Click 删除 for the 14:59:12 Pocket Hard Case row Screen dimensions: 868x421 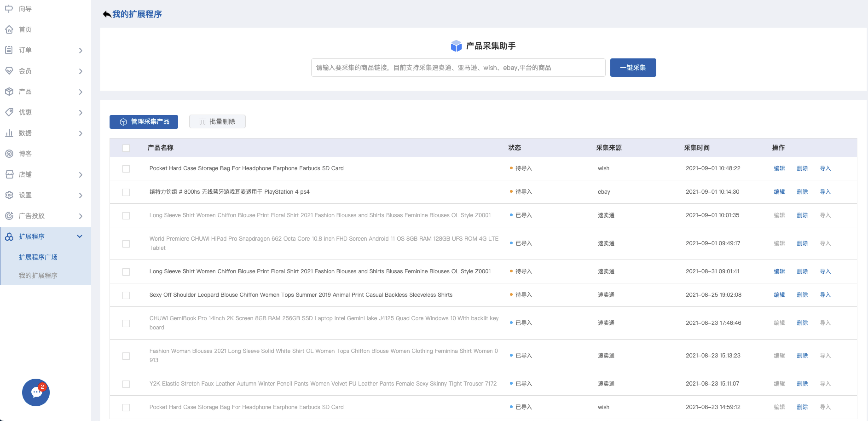[x=802, y=407]
